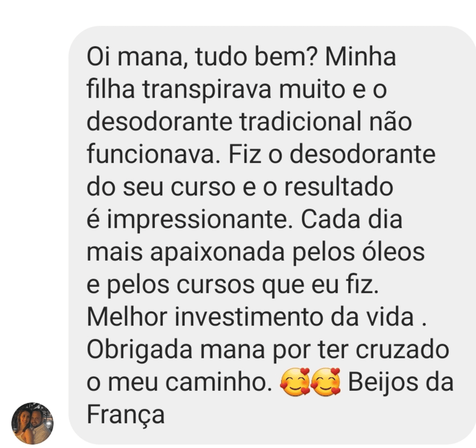Click the text "Beijos da"
476x448 pixels.
(401, 382)
